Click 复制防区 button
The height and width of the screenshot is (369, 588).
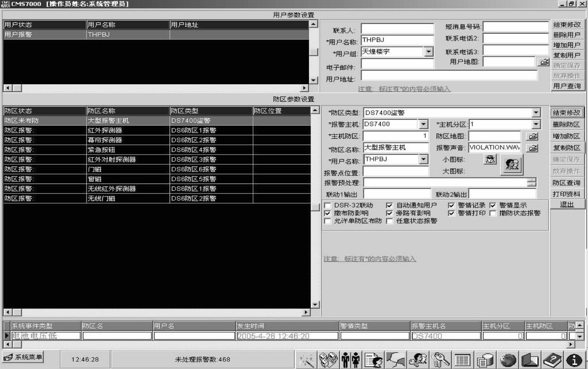click(567, 148)
